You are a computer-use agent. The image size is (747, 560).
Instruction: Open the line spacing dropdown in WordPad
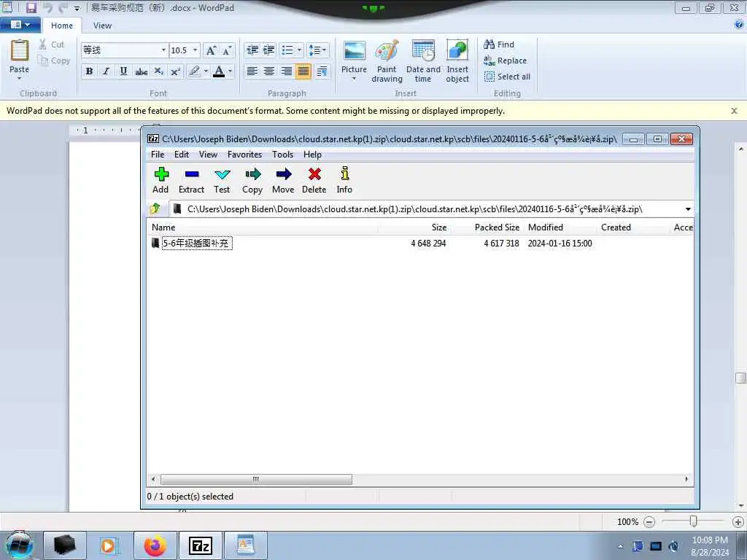pyautogui.click(x=318, y=50)
